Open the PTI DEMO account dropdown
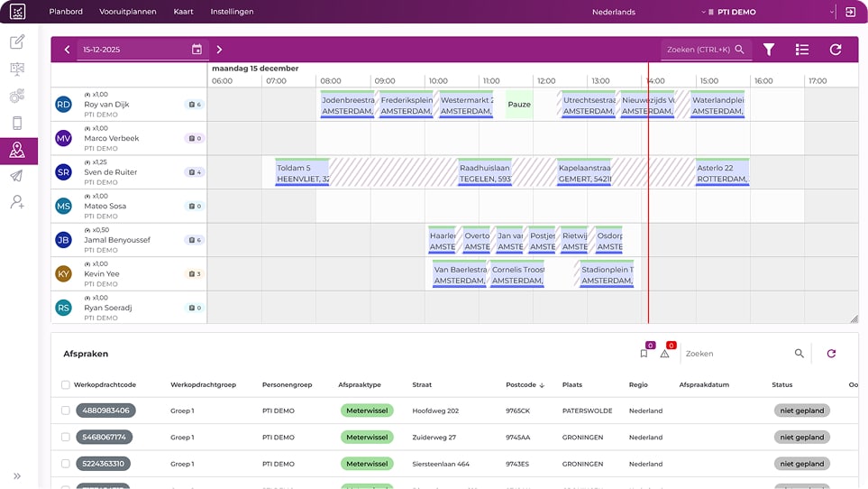 tap(771, 12)
